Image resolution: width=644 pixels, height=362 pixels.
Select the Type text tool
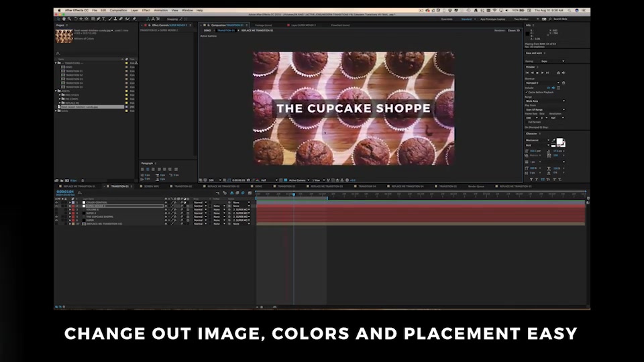[x=103, y=19]
